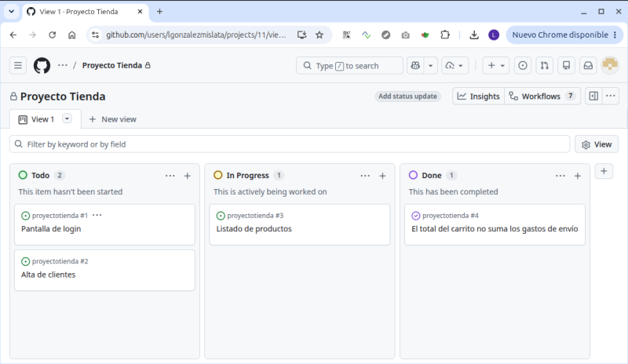The height and width of the screenshot is (364, 628).
Task: Click the Todo column title
Action: [41, 176]
